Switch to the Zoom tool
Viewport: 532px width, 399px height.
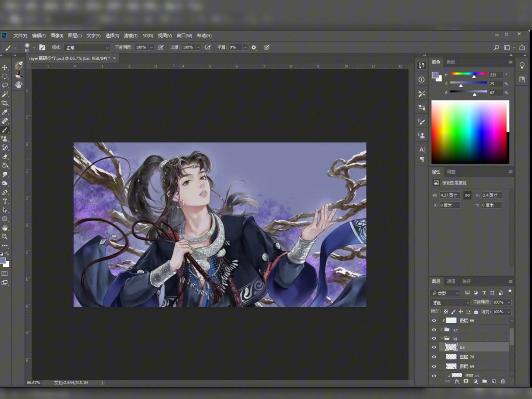pos(5,237)
